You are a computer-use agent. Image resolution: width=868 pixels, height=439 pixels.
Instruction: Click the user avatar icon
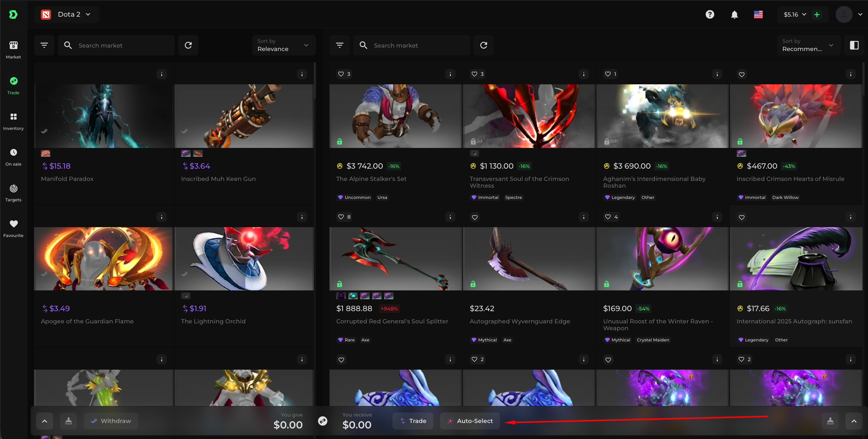click(844, 15)
